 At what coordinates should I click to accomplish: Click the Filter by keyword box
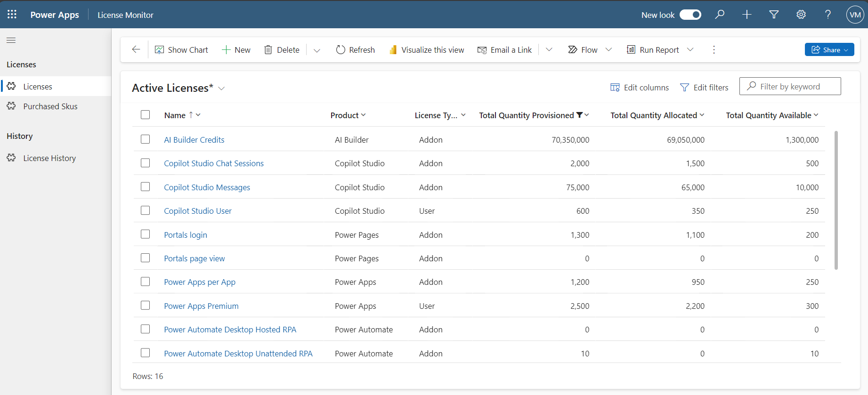tap(790, 86)
